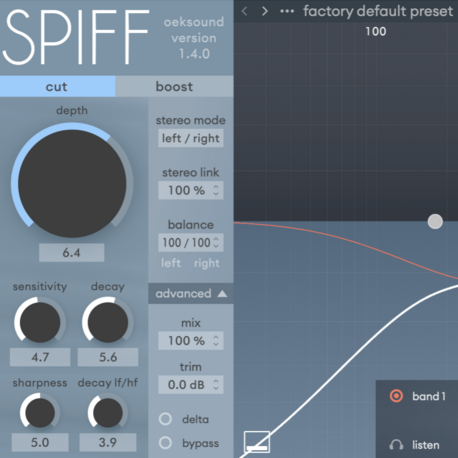Click the mix stepper arrows

[216, 341]
